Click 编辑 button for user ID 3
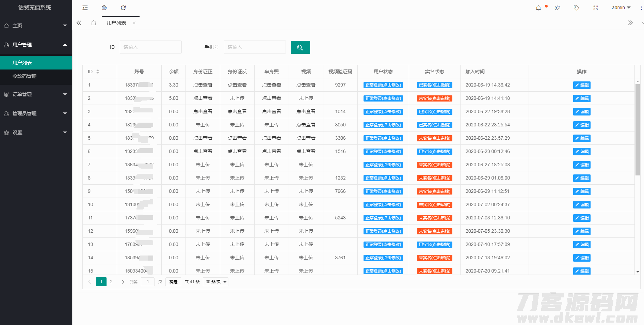 pyautogui.click(x=581, y=112)
